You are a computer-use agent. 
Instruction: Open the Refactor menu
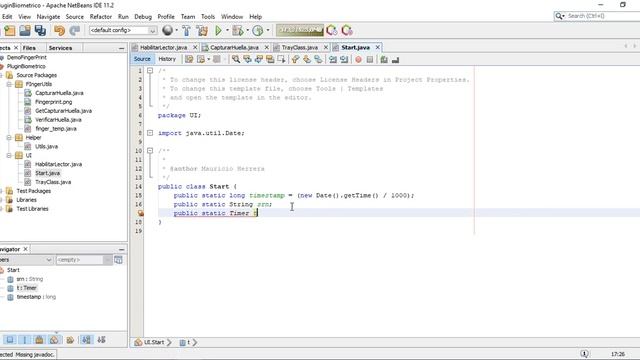click(101, 17)
